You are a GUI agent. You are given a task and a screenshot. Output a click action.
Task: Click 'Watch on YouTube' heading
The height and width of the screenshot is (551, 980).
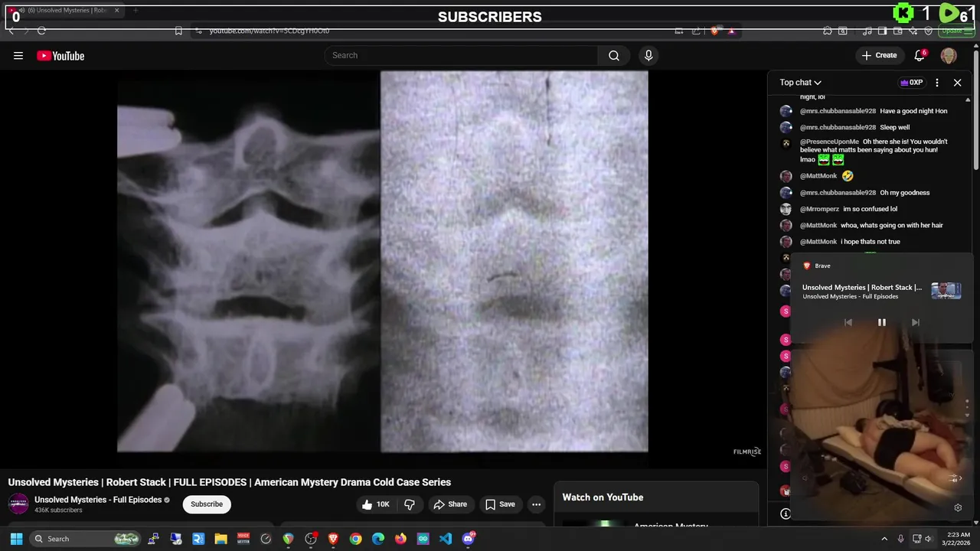tap(603, 497)
